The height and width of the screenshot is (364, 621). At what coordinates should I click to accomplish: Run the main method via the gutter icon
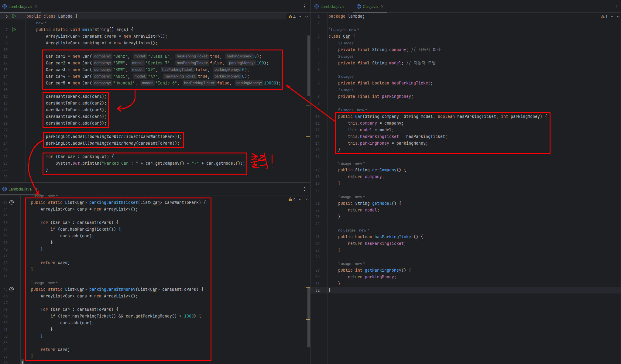point(14,29)
